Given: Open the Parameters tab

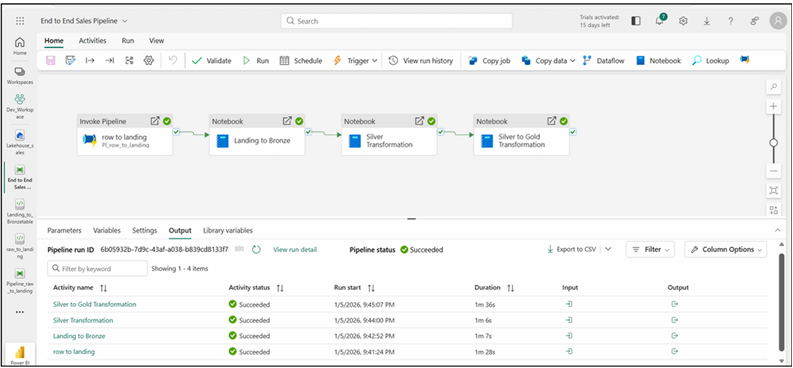Looking at the screenshot, I should [x=64, y=230].
